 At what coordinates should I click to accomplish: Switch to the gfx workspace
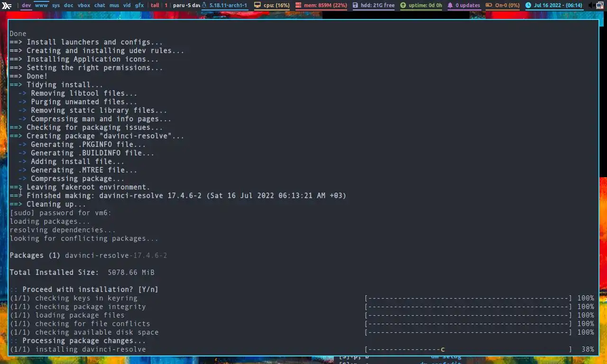[x=139, y=6]
